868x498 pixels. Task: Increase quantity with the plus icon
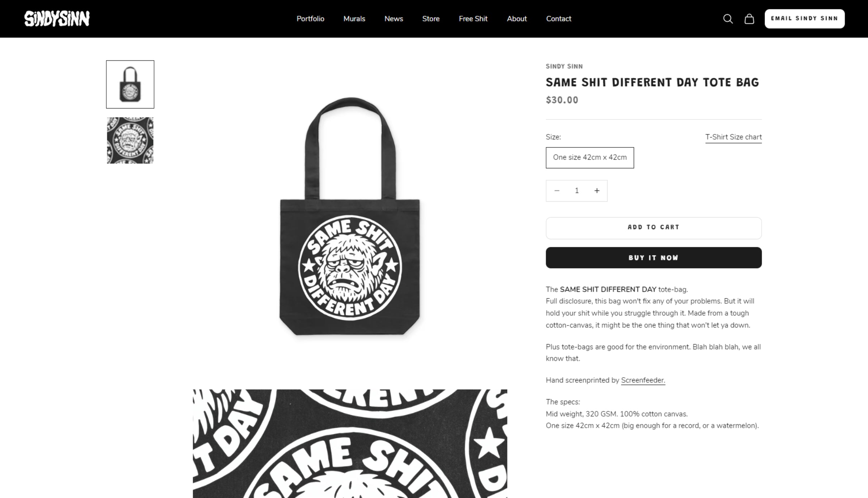(x=597, y=191)
